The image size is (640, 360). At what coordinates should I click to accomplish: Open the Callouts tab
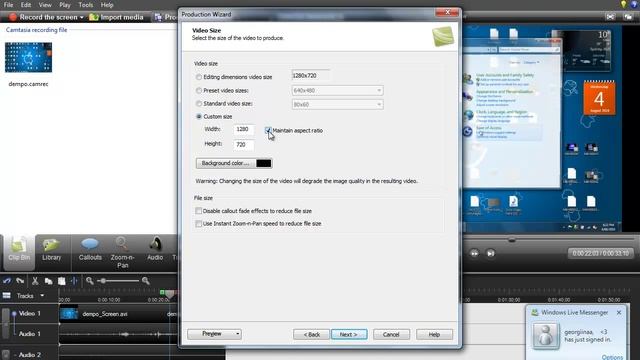[x=90, y=249]
